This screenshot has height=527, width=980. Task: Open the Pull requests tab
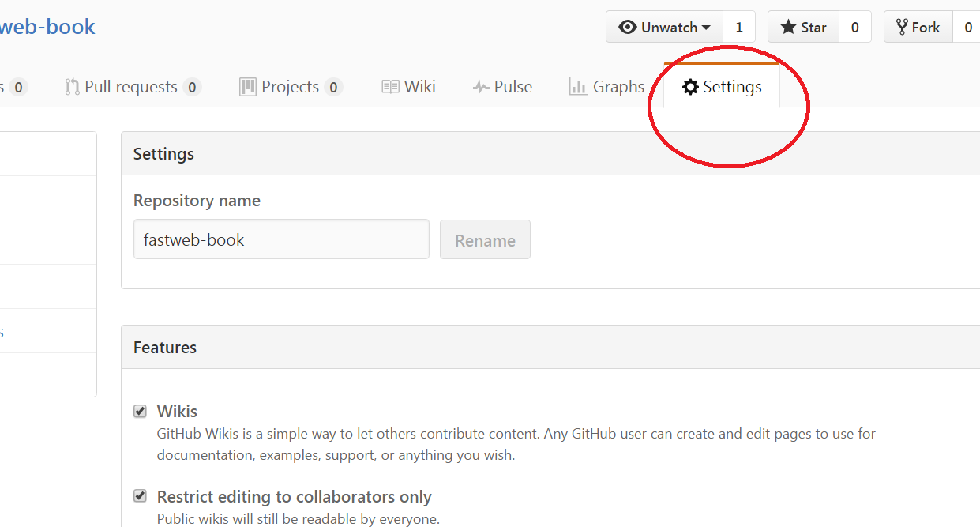[133, 87]
